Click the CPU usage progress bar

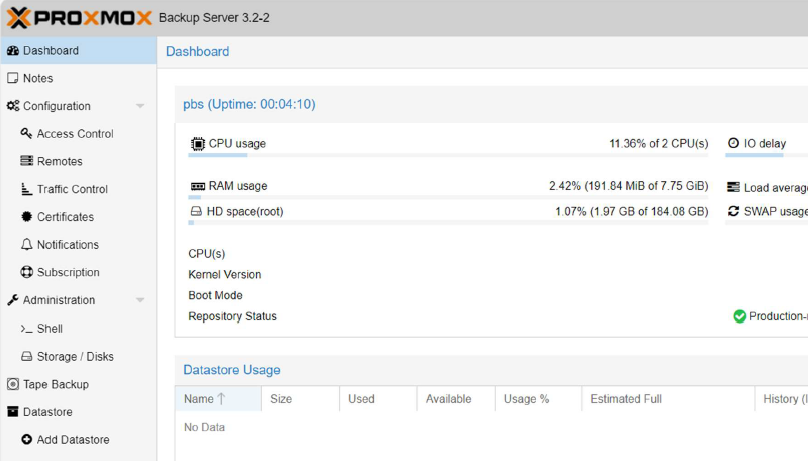[x=448, y=155]
